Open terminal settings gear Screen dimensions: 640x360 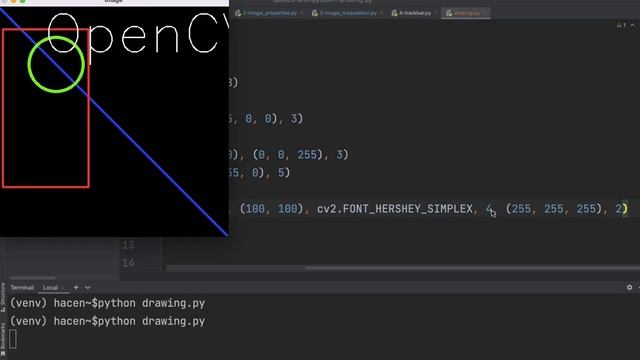[629, 287]
